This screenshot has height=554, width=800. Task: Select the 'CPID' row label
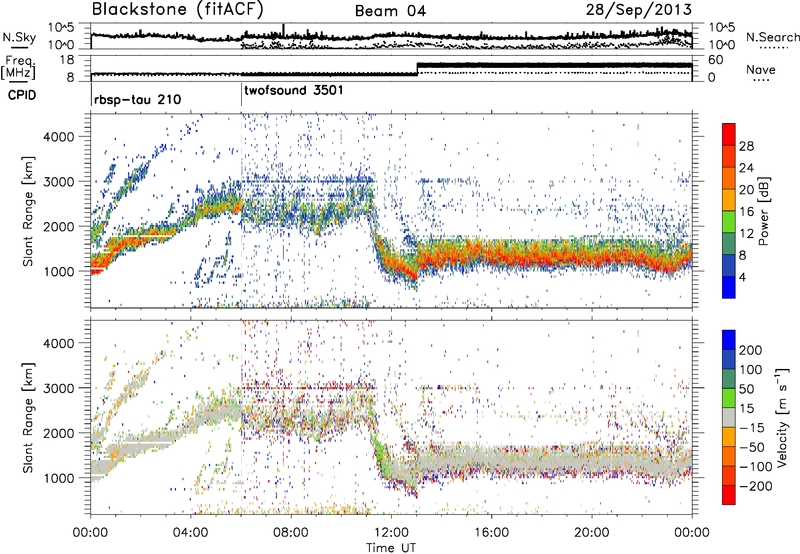pyautogui.click(x=22, y=95)
